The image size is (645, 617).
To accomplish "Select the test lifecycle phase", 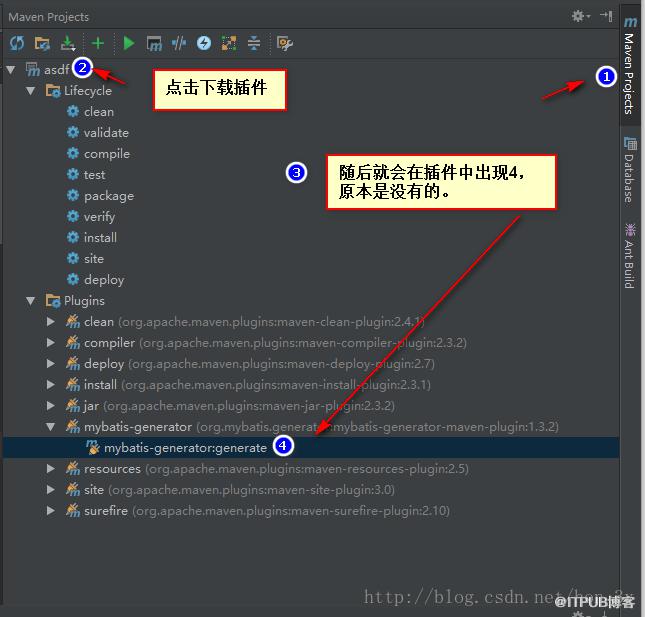I will [x=95, y=175].
